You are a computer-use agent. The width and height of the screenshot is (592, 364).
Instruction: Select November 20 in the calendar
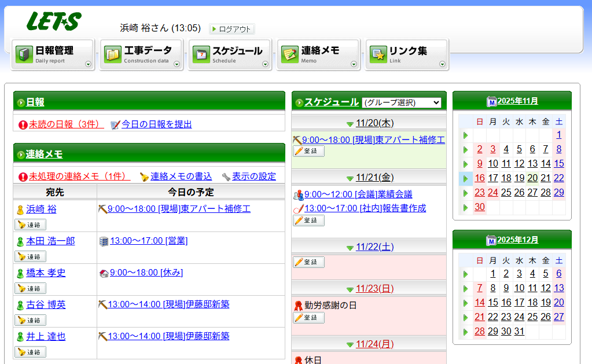point(532,178)
